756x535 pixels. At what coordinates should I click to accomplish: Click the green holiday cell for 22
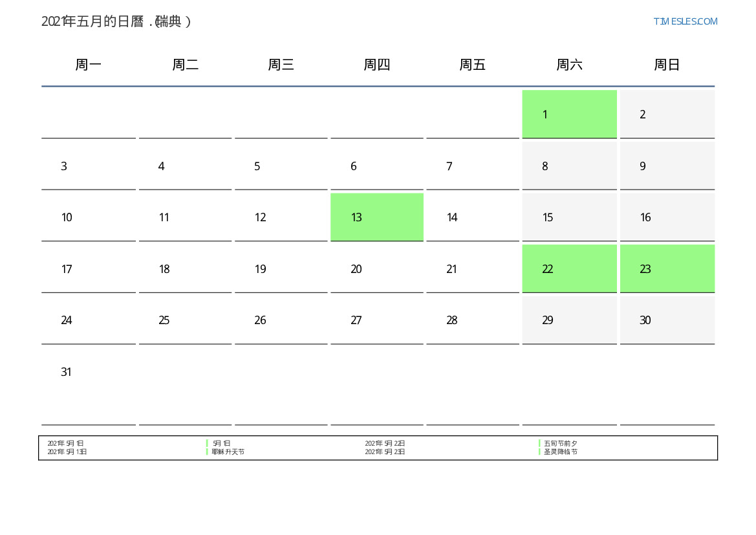coord(569,269)
